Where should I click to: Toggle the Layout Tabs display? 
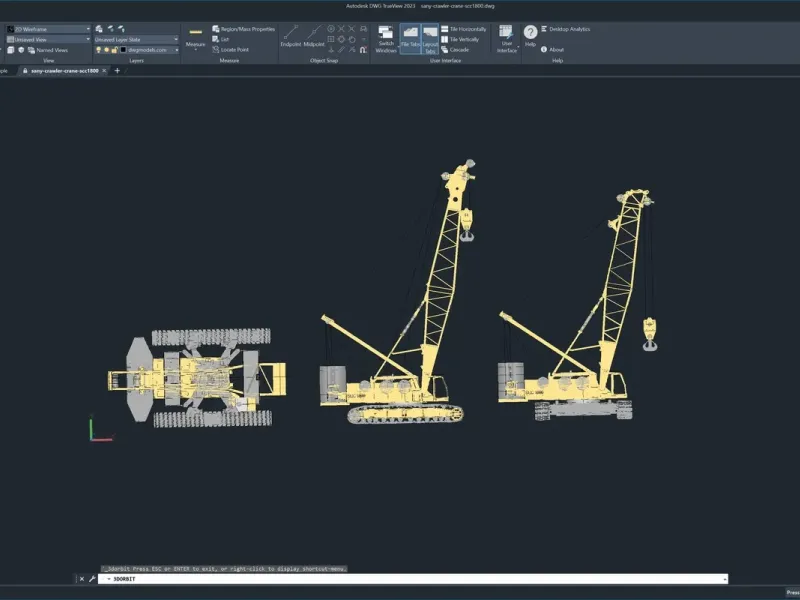(430, 39)
